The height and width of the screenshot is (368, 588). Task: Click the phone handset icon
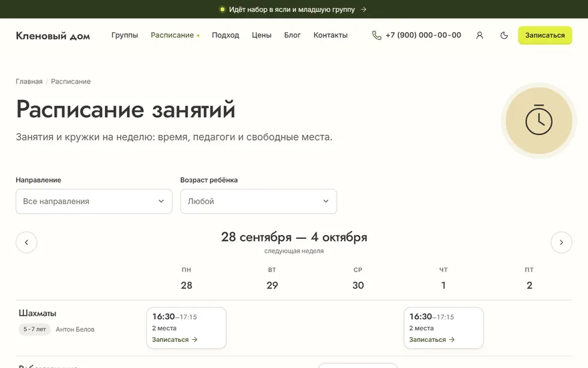(376, 35)
